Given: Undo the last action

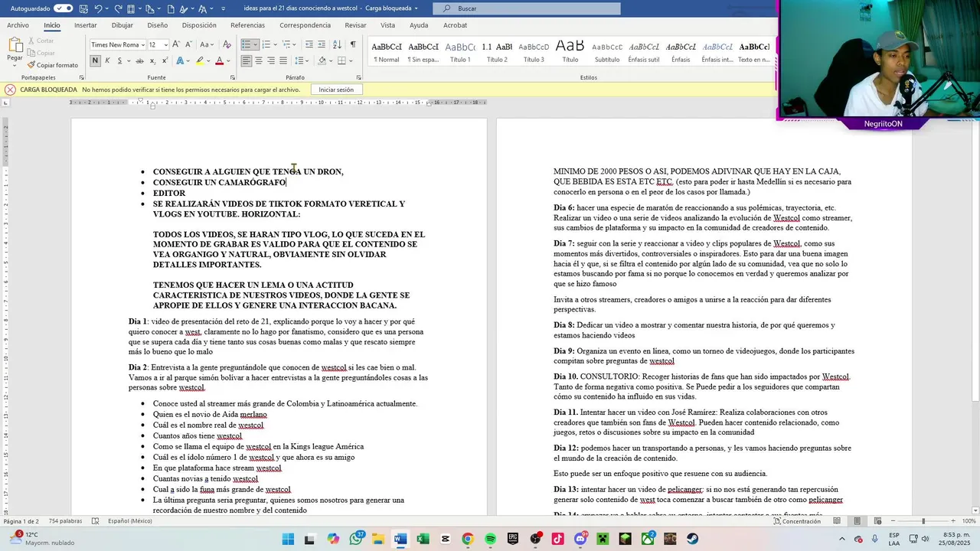Looking at the screenshot, I should (x=98, y=8).
